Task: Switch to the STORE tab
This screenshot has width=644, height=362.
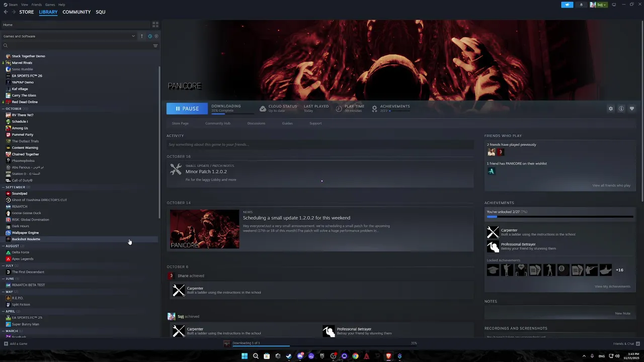Action: pyautogui.click(x=27, y=12)
